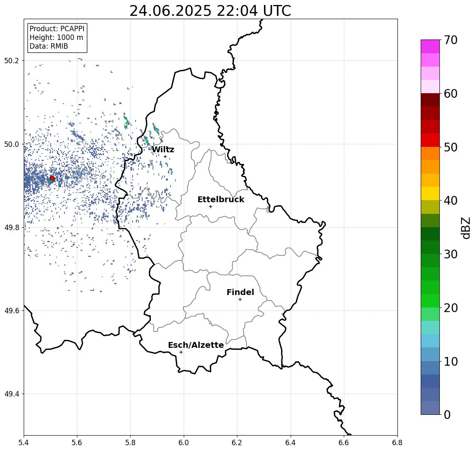476x451 pixels.
Task: Click the latitude axis label 50.0
Action: [12, 144]
